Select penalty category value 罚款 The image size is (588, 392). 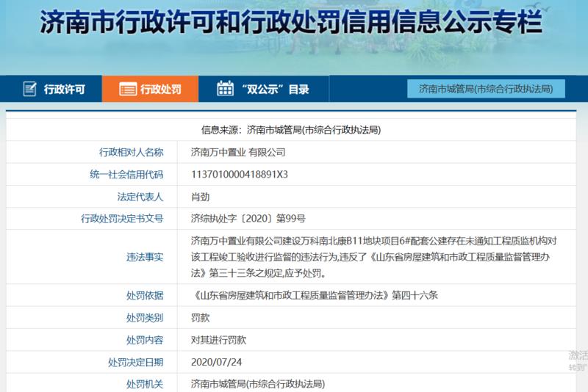point(200,318)
